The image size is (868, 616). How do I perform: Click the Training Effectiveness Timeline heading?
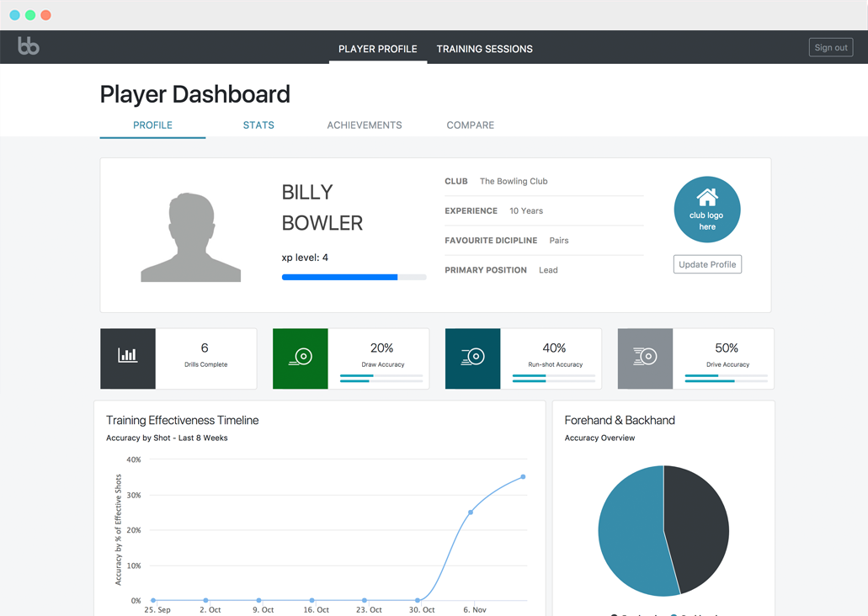182,420
